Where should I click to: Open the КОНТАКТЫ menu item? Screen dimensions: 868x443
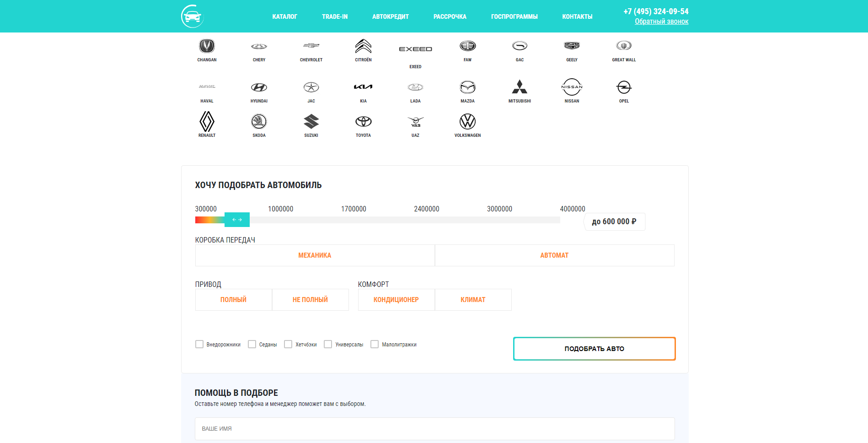577,17
